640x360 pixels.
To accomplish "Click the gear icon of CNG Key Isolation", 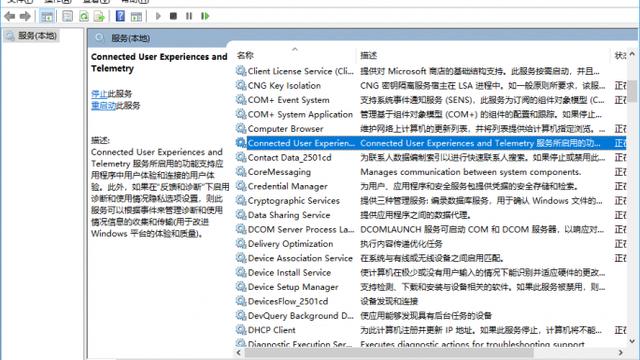I will point(241,85).
